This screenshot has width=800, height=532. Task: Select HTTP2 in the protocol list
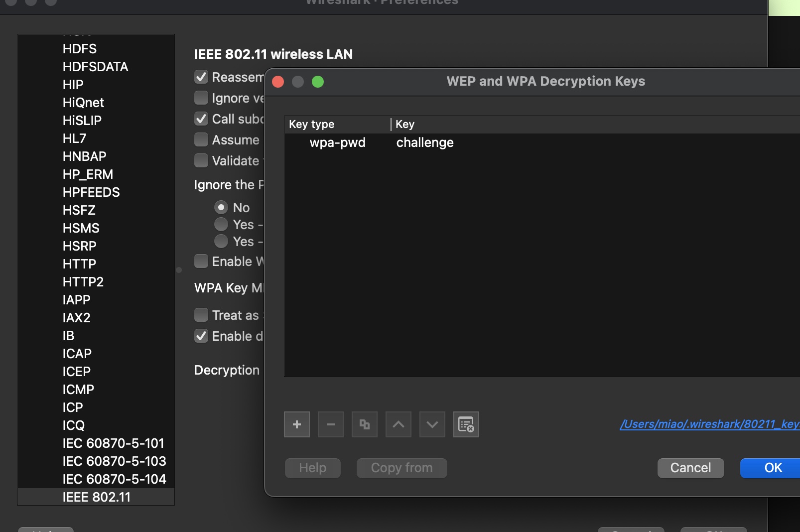83,282
